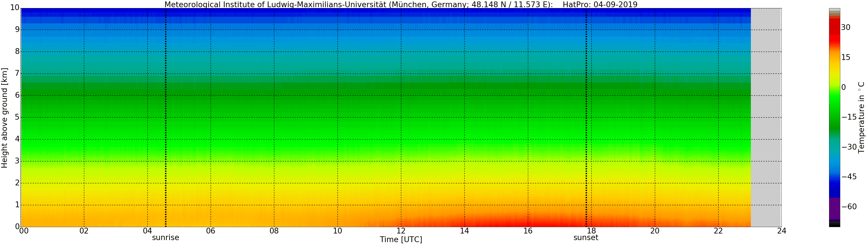Pick the black bottom end of the colorbar

[834, 225]
